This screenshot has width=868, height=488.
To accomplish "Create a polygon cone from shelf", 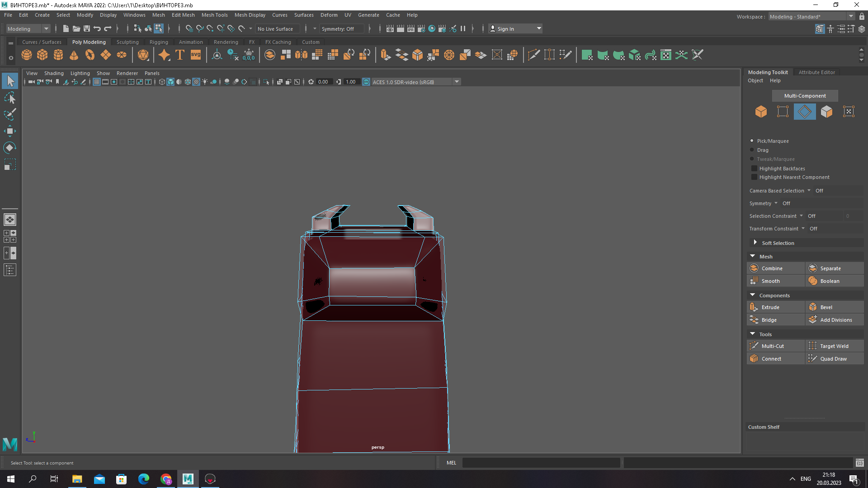I will coord(74,55).
